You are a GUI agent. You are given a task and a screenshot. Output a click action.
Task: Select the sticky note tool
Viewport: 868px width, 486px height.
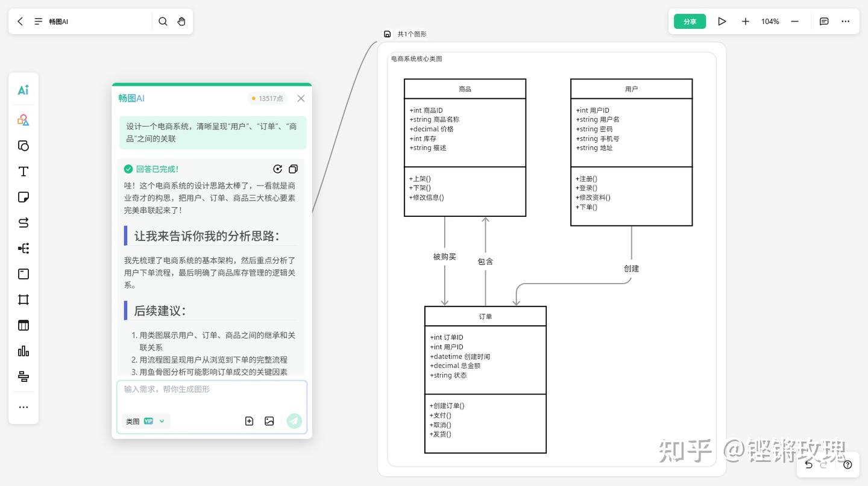pyautogui.click(x=23, y=197)
